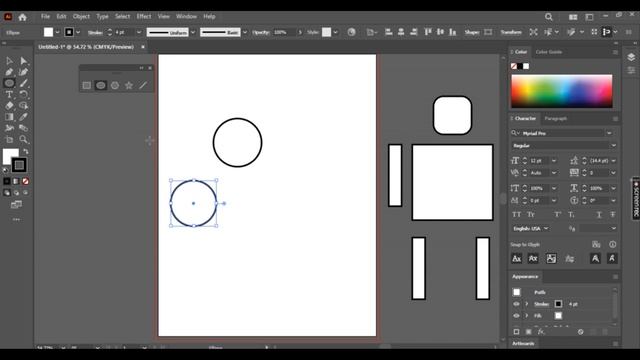Select the Pen tool

point(9,72)
